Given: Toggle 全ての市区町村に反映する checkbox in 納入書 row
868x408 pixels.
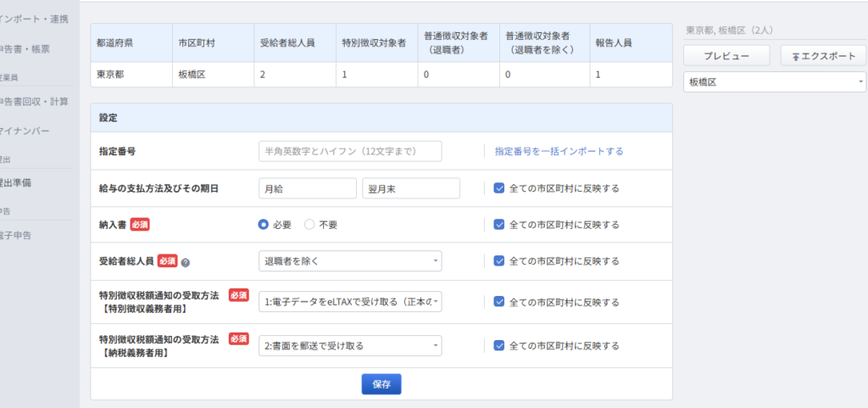Looking at the screenshot, I should click(499, 225).
